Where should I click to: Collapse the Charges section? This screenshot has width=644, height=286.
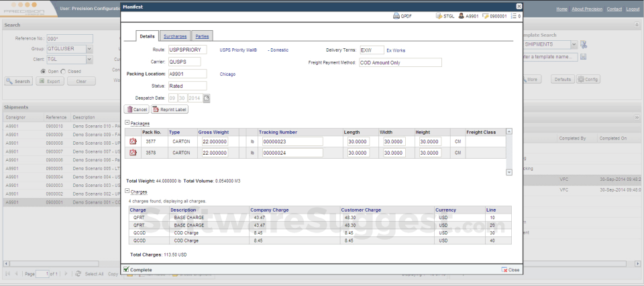coord(127,192)
